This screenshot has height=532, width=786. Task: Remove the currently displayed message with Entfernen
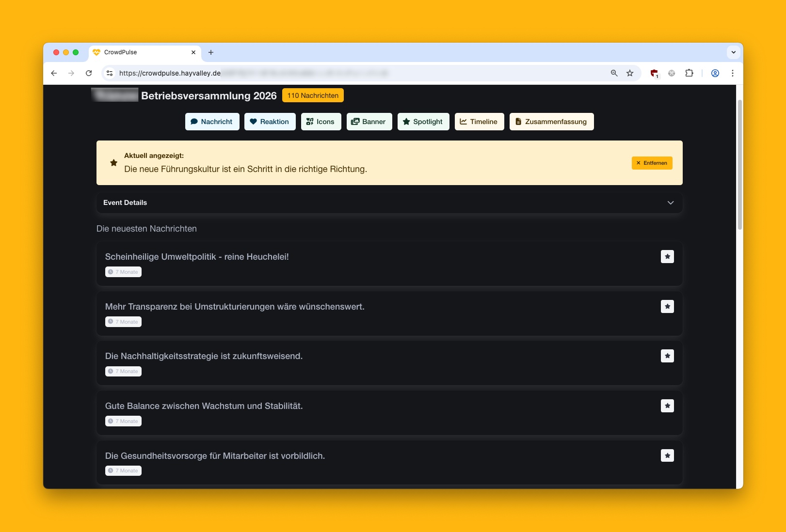(651, 163)
